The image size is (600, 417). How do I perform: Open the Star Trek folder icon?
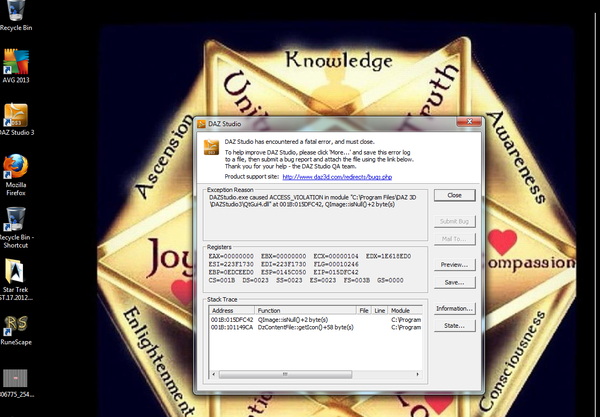tap(16, 279)
